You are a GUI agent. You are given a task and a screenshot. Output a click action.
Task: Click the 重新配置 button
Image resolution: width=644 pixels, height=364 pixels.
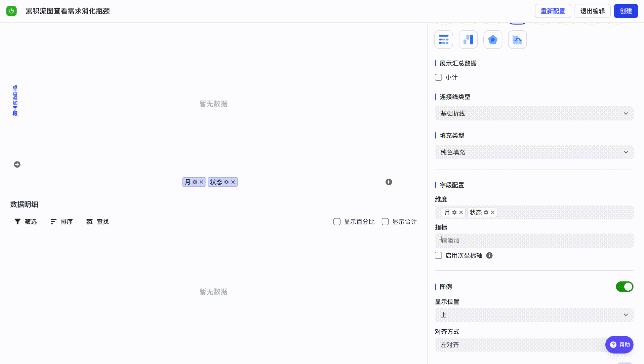pos(553,11)
